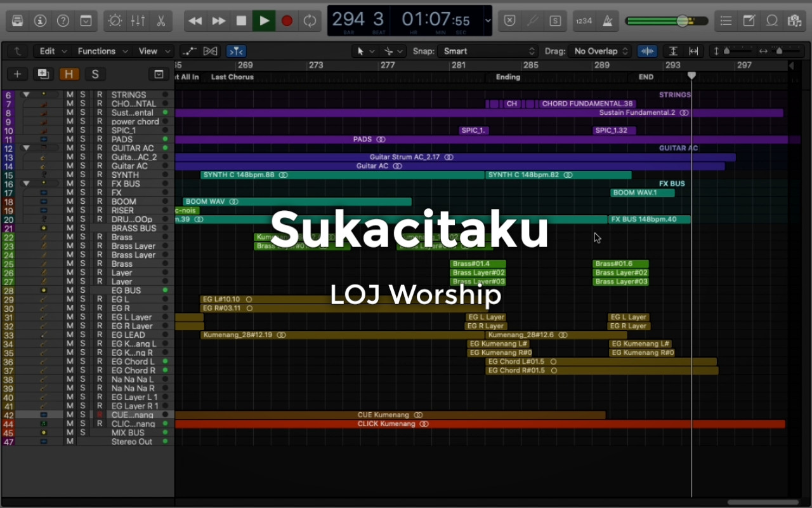Open the Command-click scissors tool menu
This screenshot has height=508, width=812.
(393, 51)
